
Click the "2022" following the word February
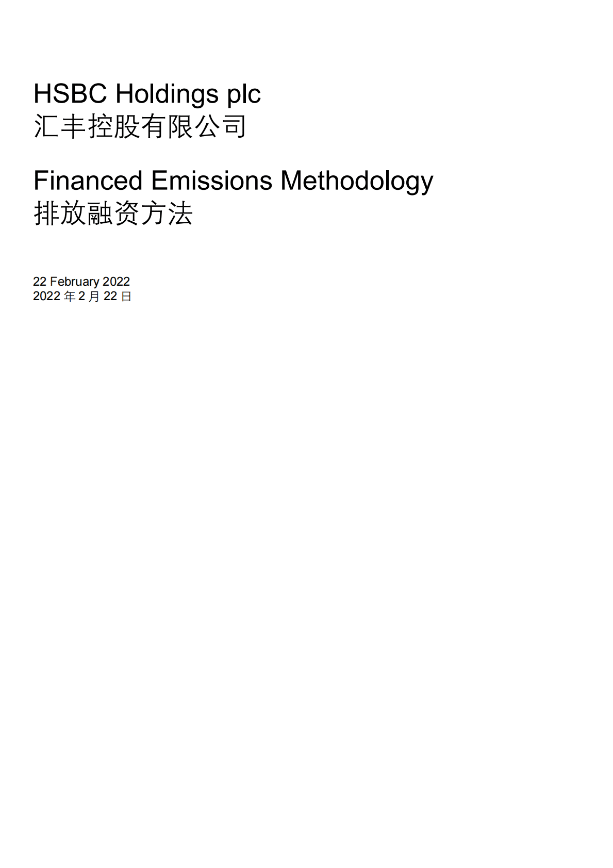coord(116,282)
